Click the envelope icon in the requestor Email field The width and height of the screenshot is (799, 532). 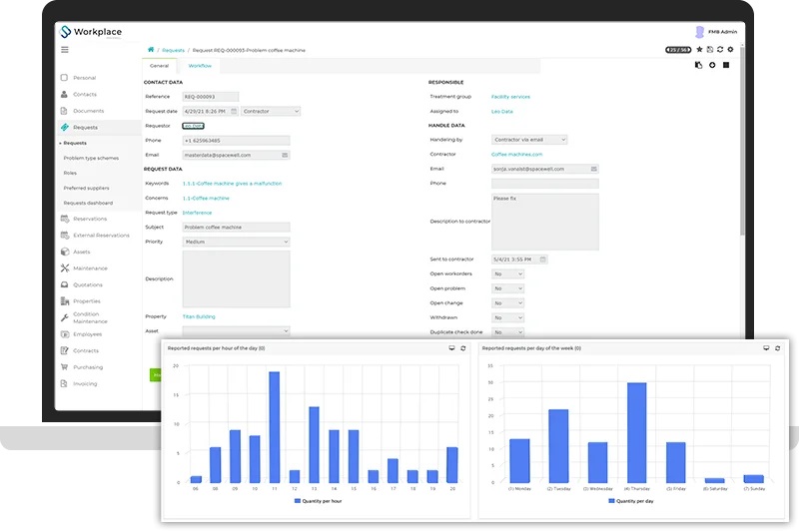pyautogui.click(x=285, y=155)
